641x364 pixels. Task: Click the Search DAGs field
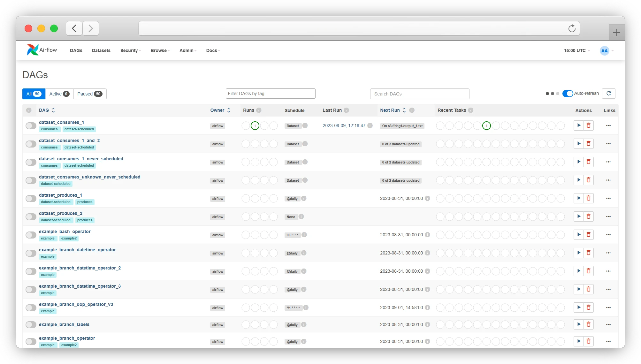(x=419, y=94)
